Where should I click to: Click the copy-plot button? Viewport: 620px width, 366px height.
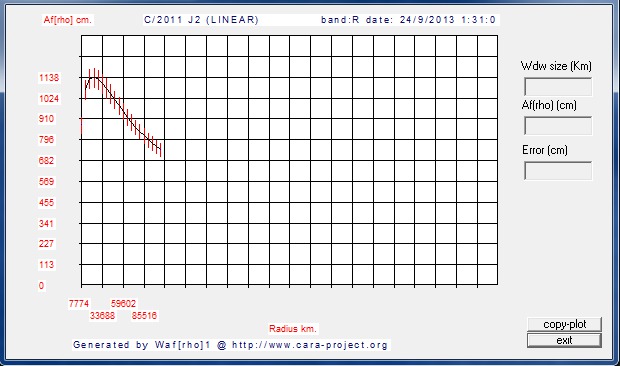(564, 324)
